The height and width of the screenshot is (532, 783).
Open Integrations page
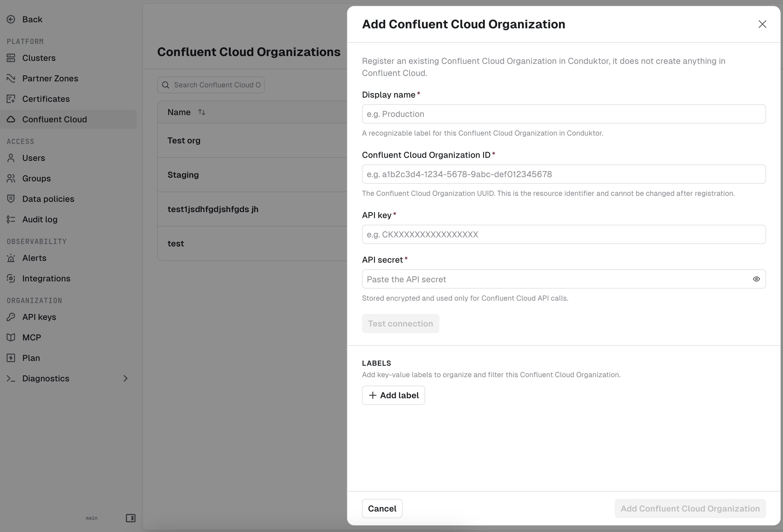tap(68, 279)
